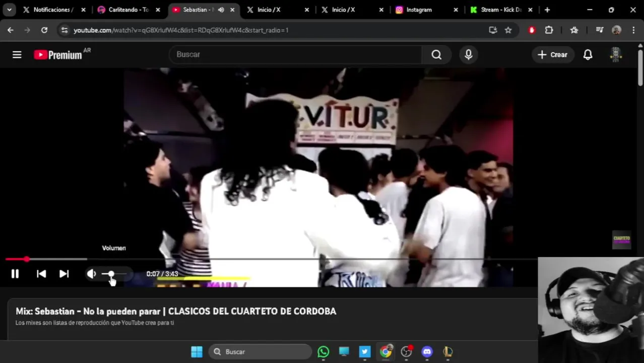Open the tab search dropdown arrow
The width and height of the screenshot is (644, 363).
point(9,10)
